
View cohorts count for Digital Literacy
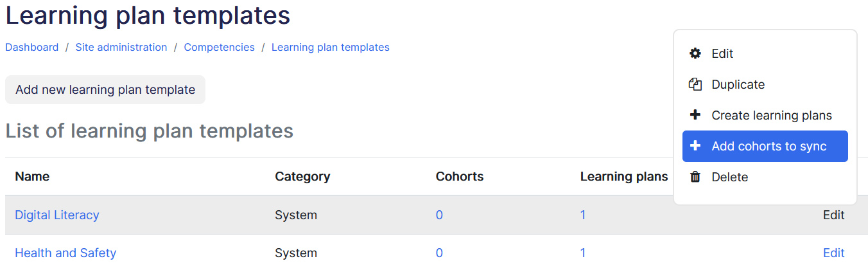pyautogui.click(x=439, y=215)
